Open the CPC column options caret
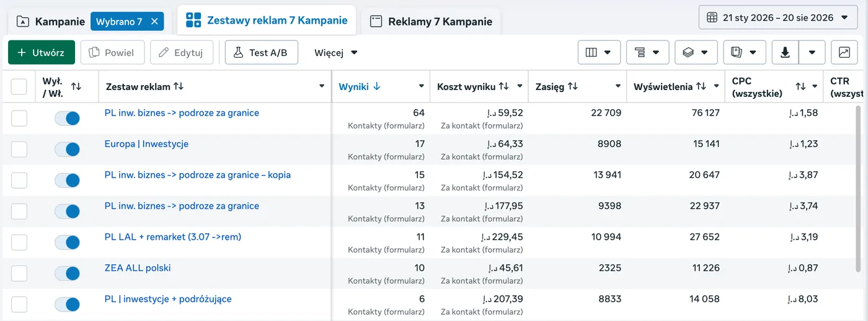Viewport: 868px width, 321px height. 815,86
